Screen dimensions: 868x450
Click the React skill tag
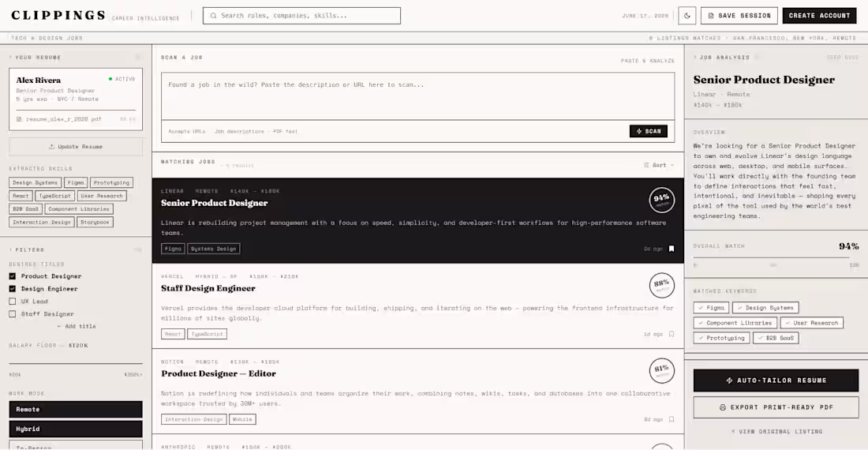click(21, 196)
